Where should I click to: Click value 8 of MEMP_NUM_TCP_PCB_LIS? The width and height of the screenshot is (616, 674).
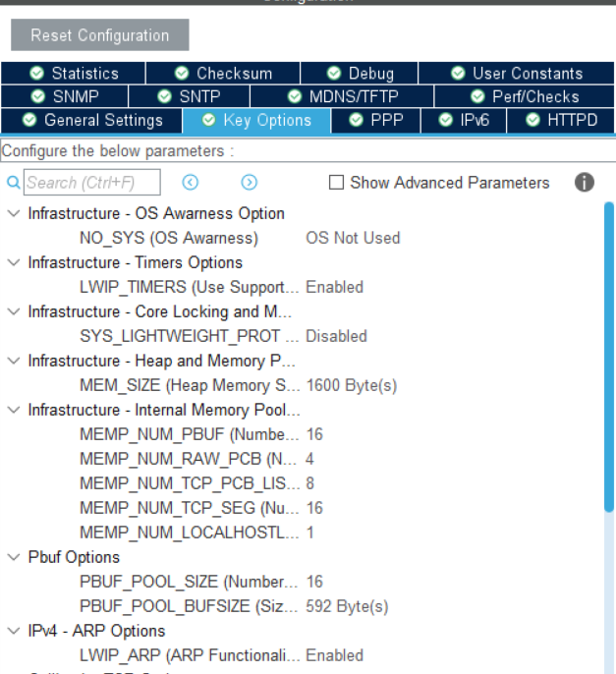tap(309, 483)
